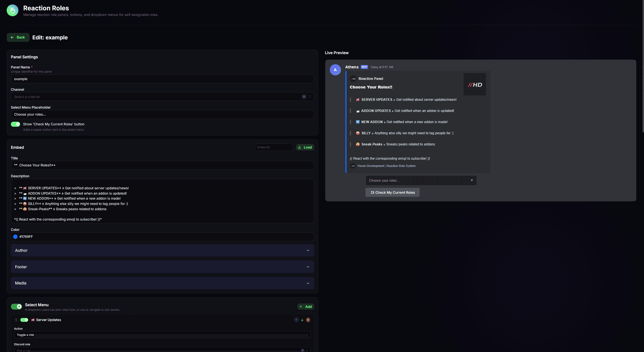
Task: Click into the Description text area
Action: coord(162,201)
